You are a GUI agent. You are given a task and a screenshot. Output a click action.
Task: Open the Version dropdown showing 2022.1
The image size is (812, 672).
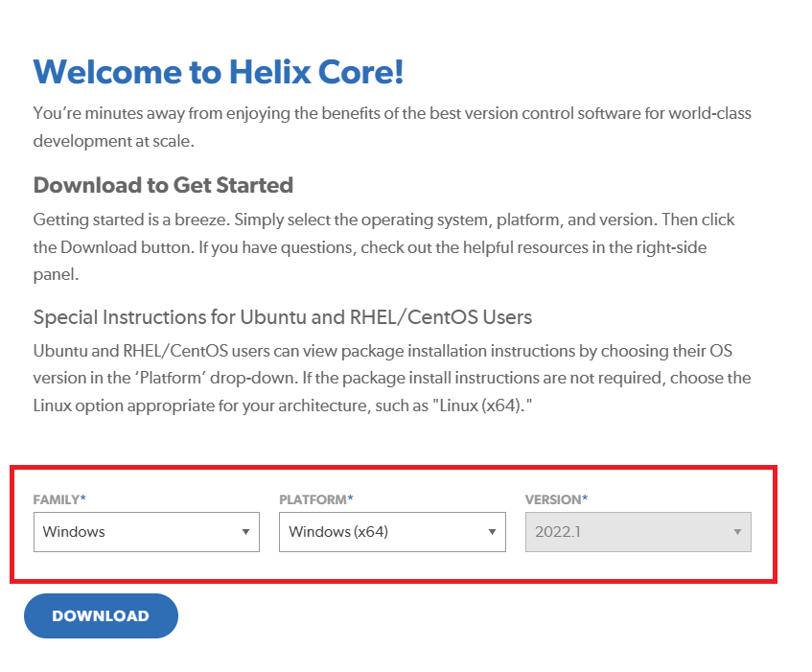click(x=638, y=532)
